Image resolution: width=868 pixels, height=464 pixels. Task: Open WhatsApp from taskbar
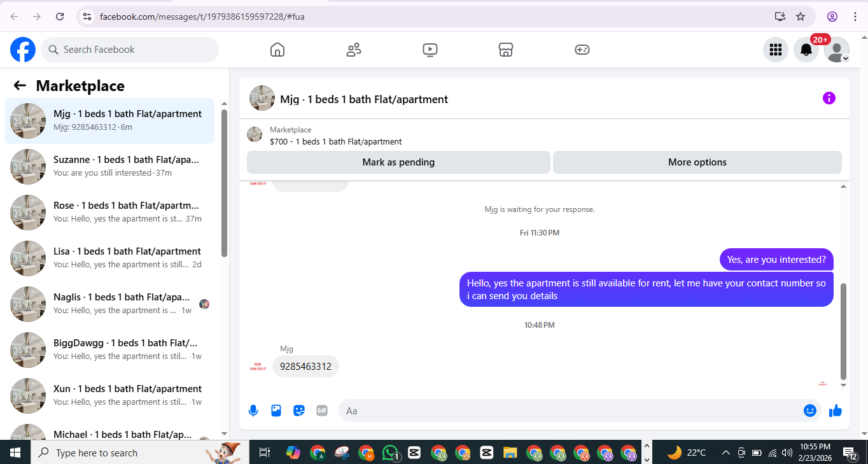390,453
